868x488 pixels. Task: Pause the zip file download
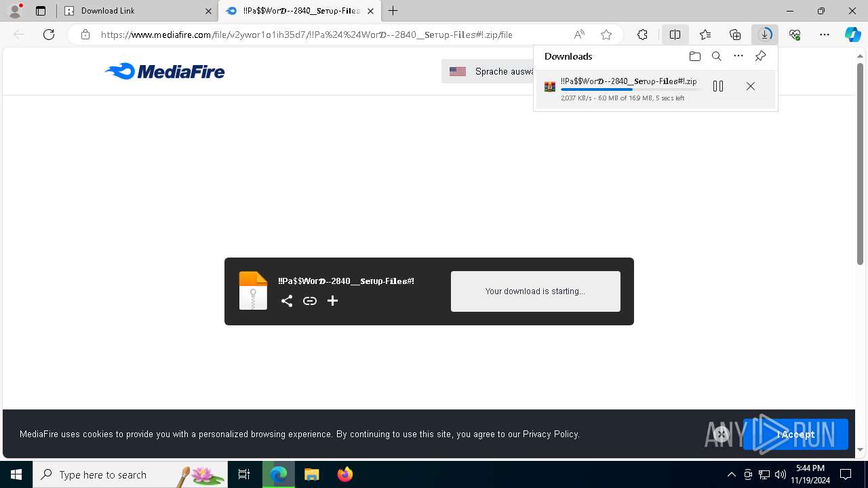click(718, 86)
